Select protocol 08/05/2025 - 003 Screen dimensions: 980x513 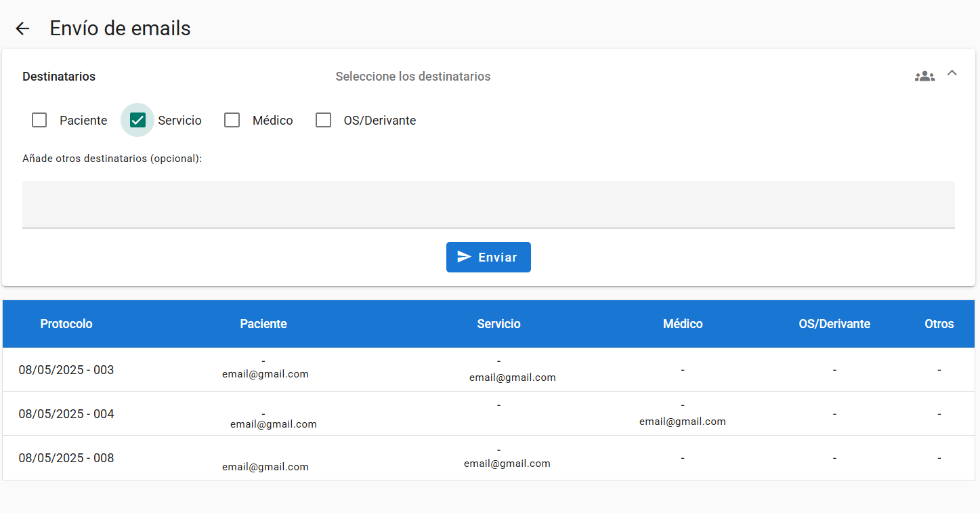click(x=66, y=370)
